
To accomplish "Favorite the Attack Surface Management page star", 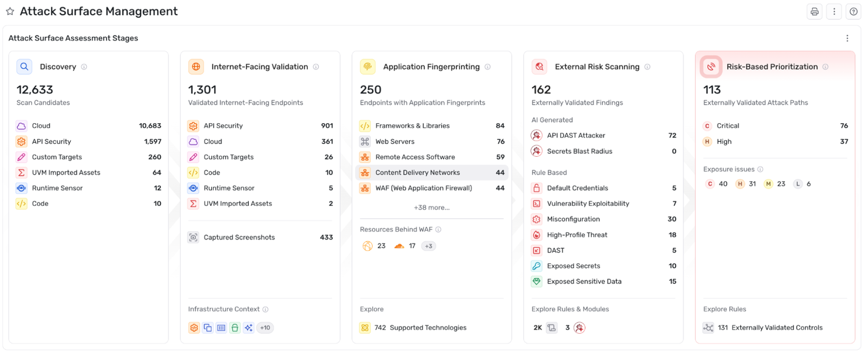I will click(x=10, y=12).
